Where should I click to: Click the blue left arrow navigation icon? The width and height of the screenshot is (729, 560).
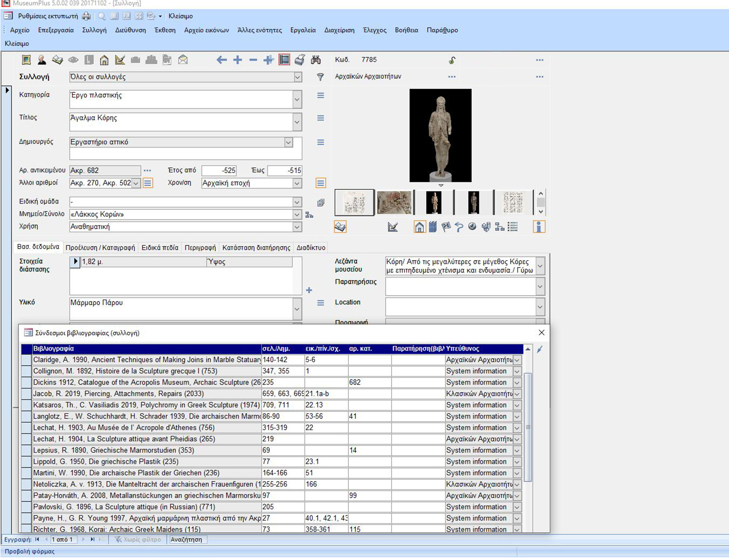coord(221,60)
